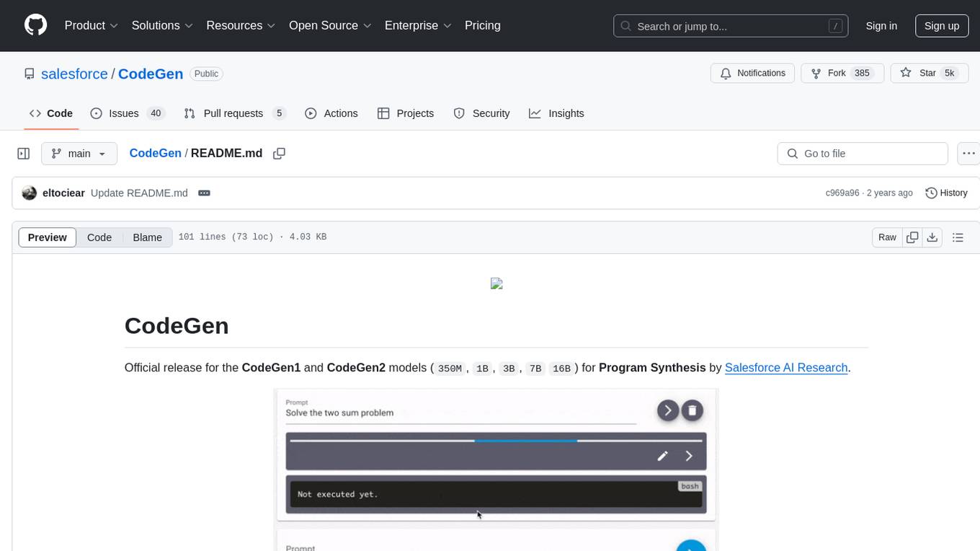Click the Sign up button
Image resolution: width=980 pixels, height=551 pixels.
pyautogui.click(x=942, y=26)
